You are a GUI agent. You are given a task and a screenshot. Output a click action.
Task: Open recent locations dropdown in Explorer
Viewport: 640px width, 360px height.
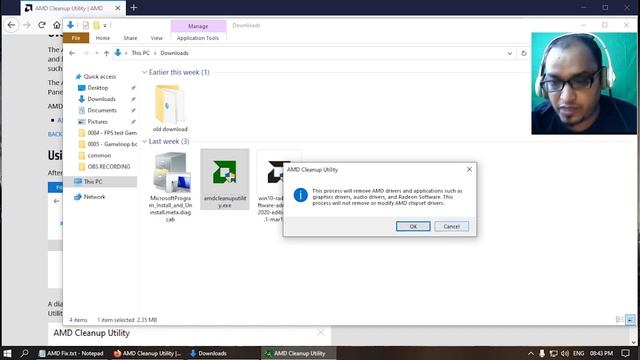click(97, 53)
